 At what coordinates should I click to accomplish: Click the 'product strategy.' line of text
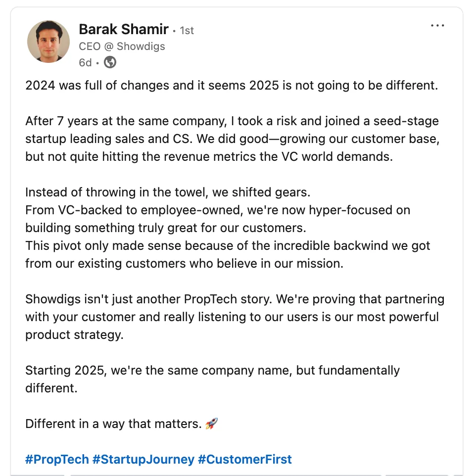coord(74,334)
